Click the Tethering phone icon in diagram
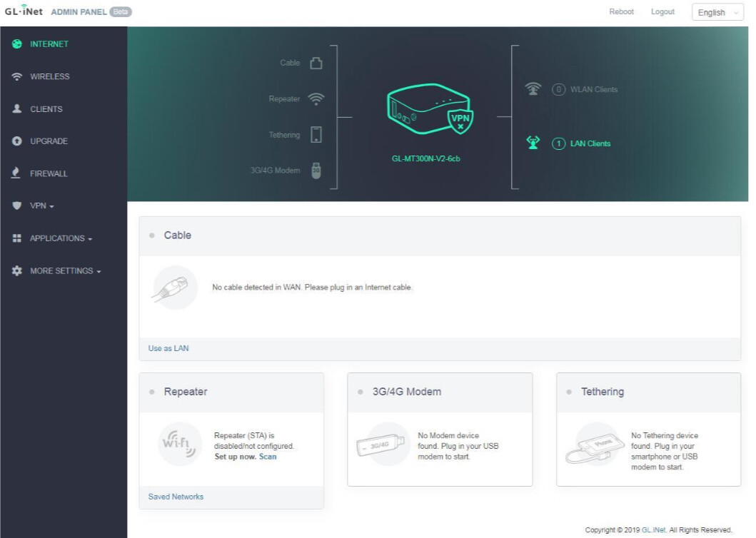756x538 pixels. point(316,134)
